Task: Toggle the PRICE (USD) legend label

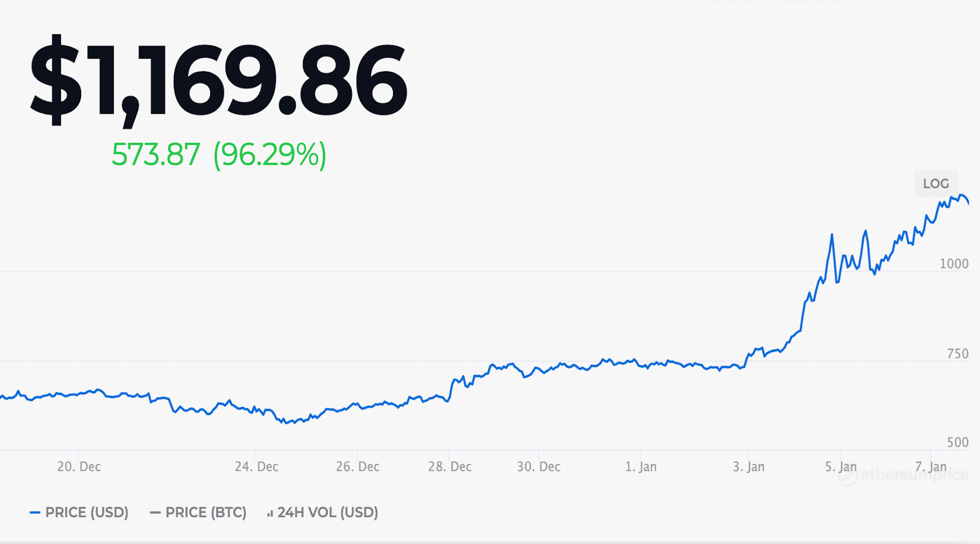Action: coord(87,512)
